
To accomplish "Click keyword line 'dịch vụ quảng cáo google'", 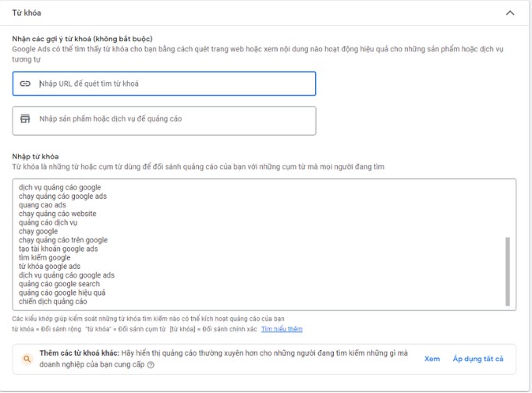I will tap(60, 188).
